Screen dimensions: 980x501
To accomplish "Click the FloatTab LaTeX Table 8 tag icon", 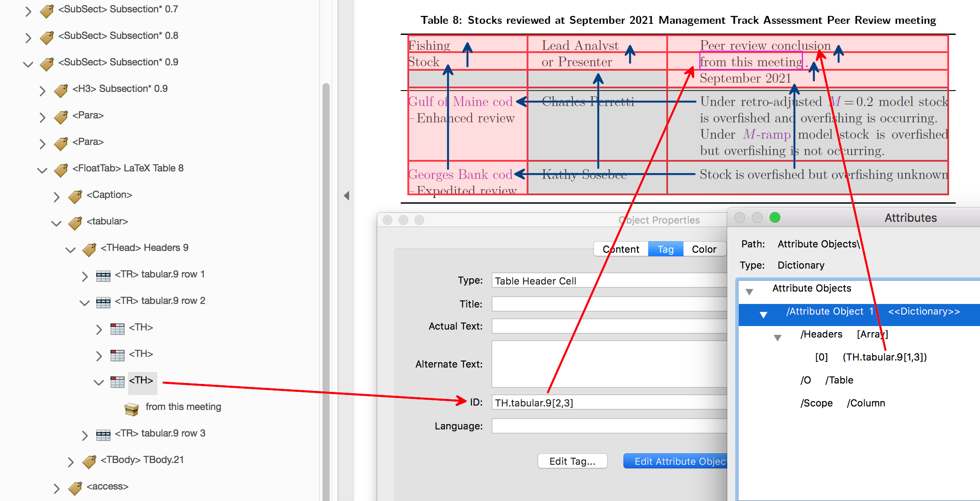I will tap(61, 169).
